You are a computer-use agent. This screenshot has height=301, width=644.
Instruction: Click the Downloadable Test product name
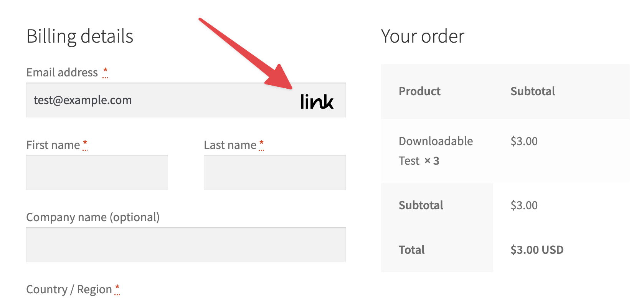pos(436,141)
